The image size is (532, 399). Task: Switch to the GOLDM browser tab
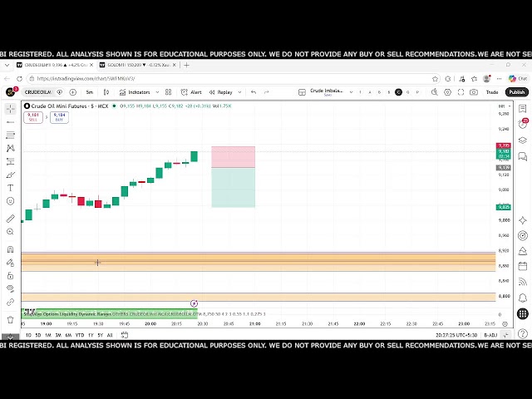pyautogui.click(x=138, y=65)
